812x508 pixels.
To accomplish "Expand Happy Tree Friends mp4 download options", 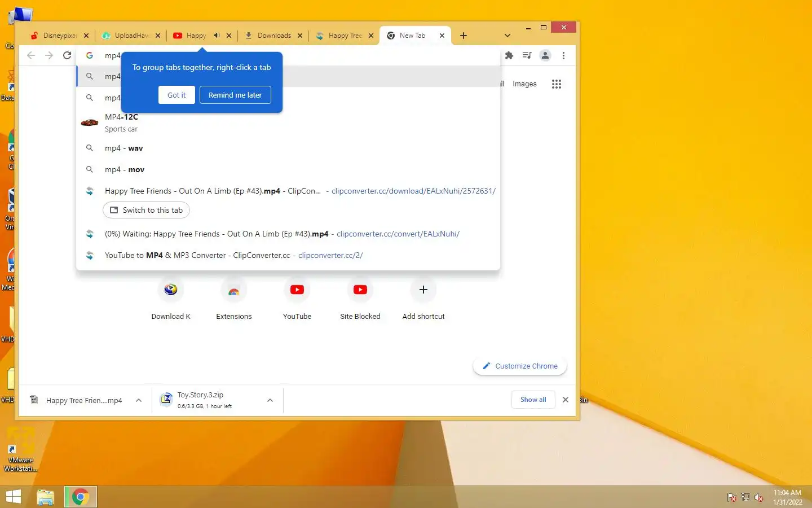I will click(x=139, y=400).
